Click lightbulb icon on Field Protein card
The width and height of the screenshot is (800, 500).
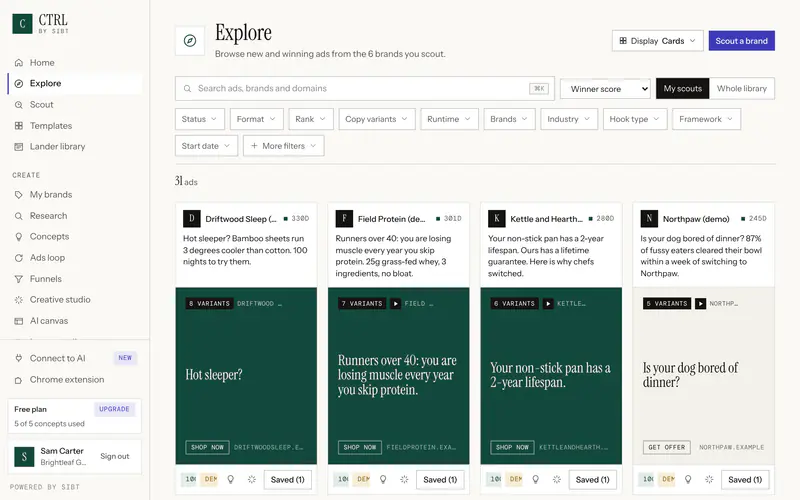383,480
